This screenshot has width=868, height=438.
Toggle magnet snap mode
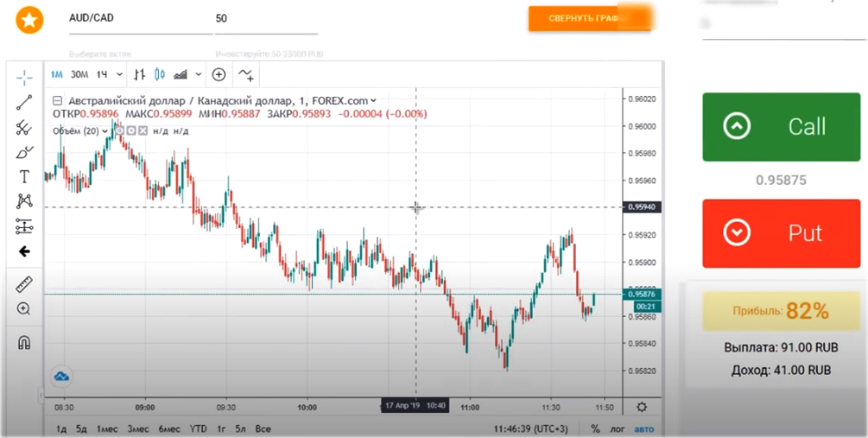click(x=24, y=342)
